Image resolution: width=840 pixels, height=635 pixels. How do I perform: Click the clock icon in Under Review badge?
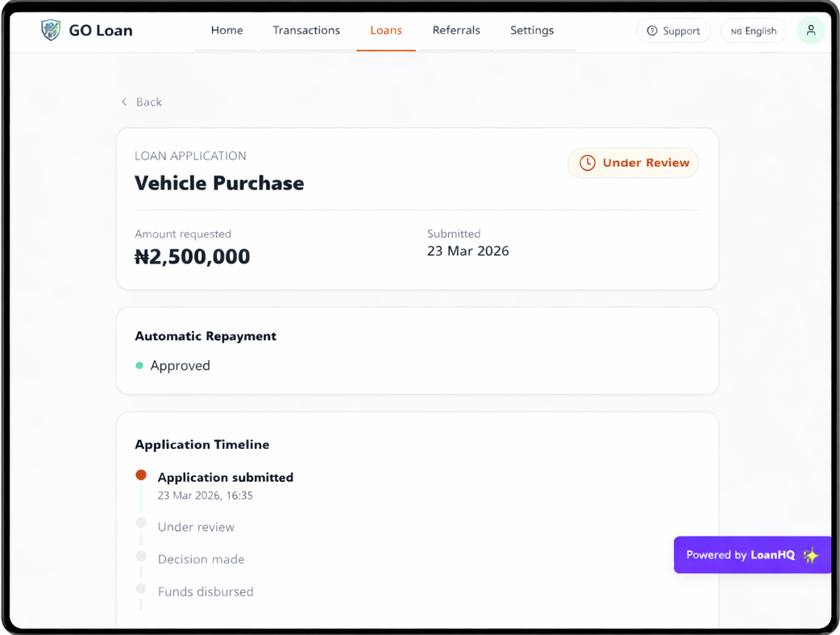[x=587, y=163]
